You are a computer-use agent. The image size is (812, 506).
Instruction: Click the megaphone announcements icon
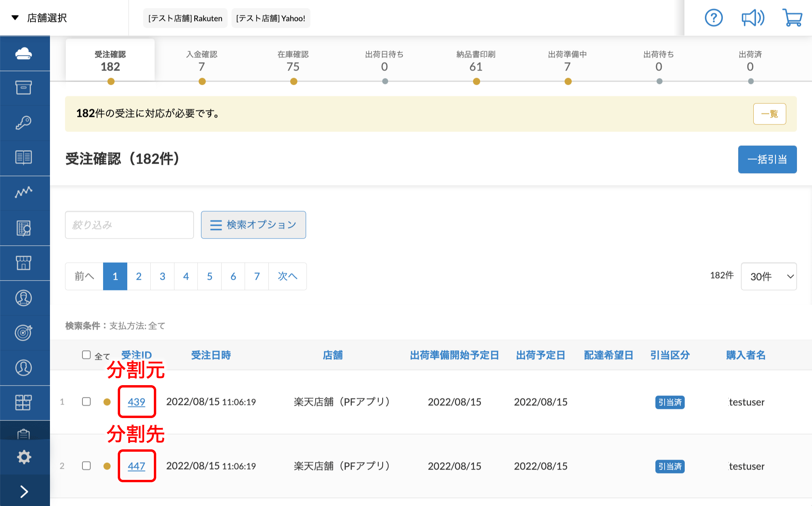coord(753,18)
